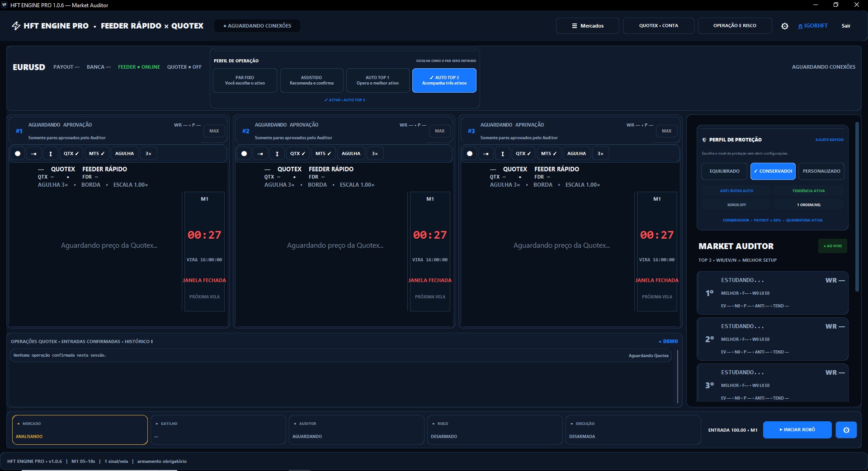868x471 pixels.
Task: Click the vertical arrows icon in chart #1
Action: point(51,154)
